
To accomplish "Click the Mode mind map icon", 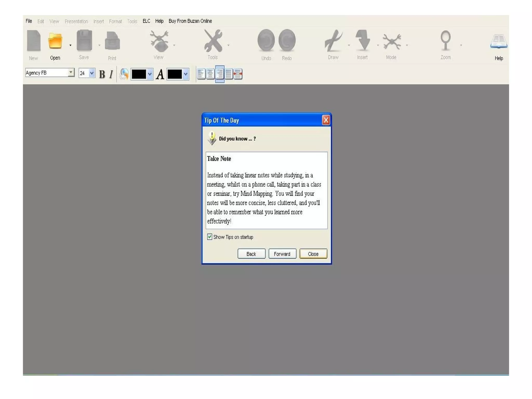I will (391, 42).
